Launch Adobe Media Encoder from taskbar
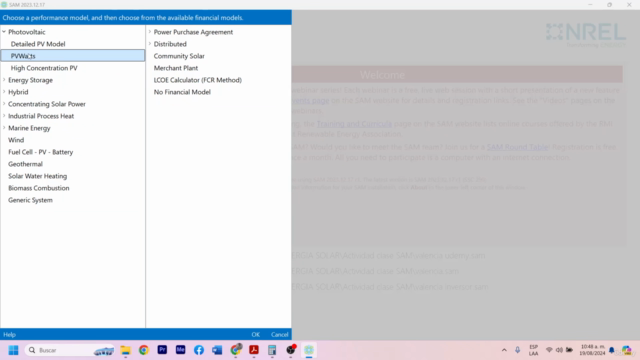 [x=180, y=350]
